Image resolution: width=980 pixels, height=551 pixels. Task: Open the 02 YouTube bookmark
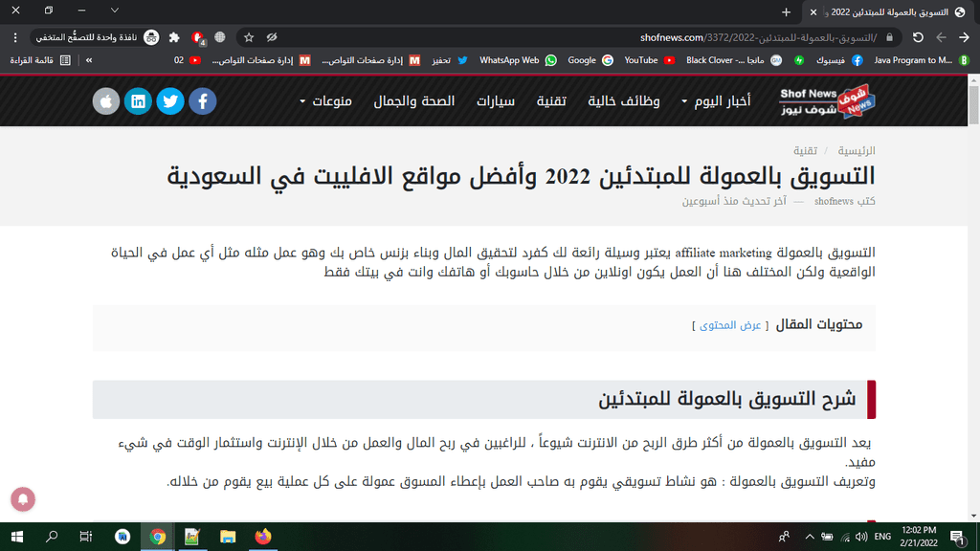click(187, 60)
